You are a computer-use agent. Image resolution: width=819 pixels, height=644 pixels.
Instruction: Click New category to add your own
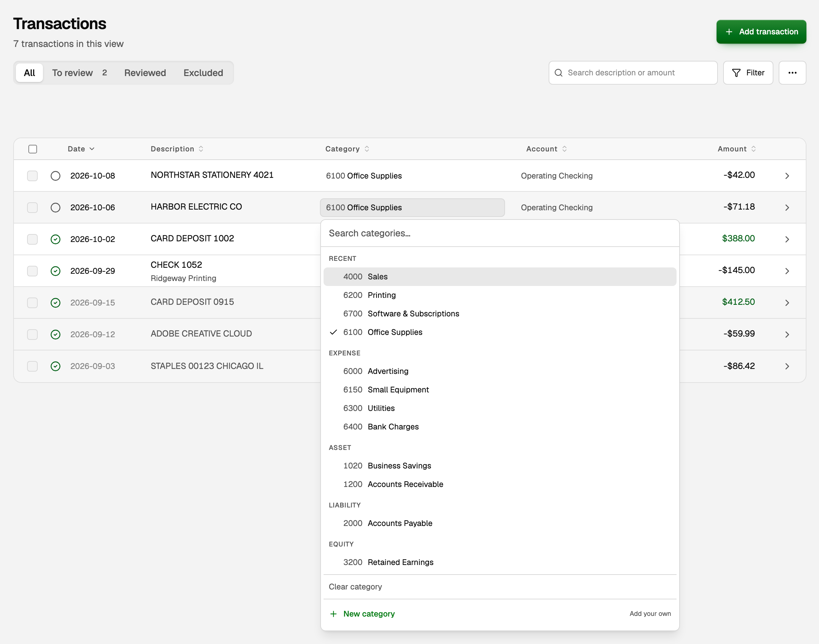pos(500,614)
